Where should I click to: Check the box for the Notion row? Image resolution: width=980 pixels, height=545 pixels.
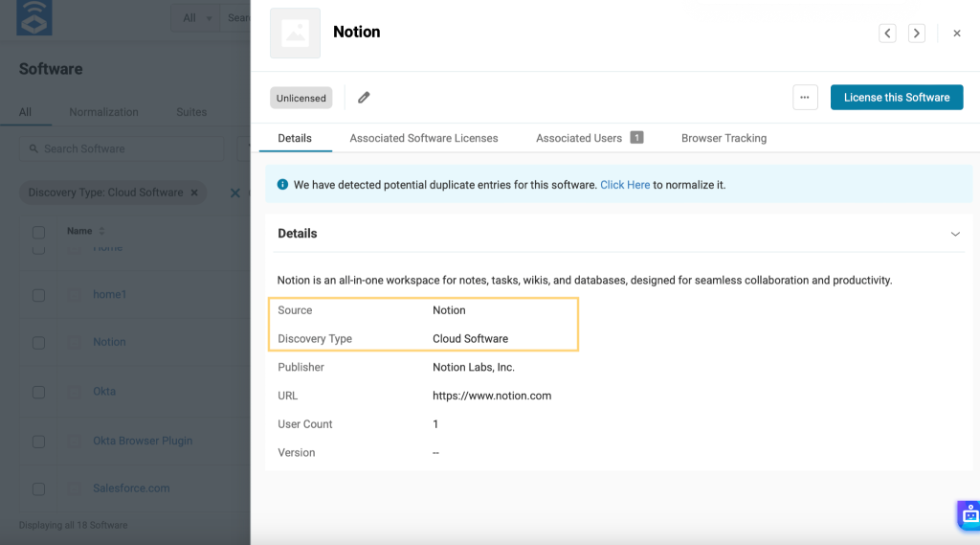pos(38,343)
